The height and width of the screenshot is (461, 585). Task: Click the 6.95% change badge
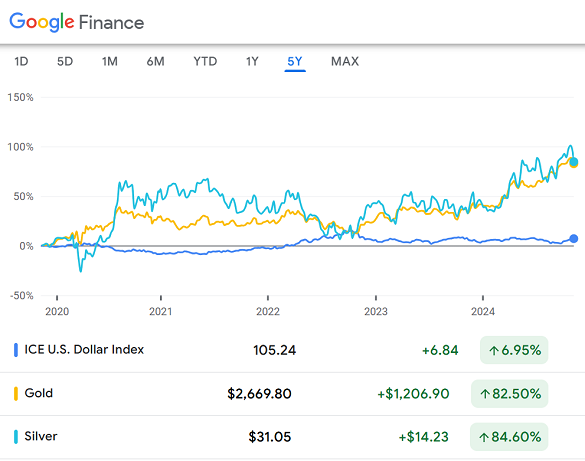pos(514,350)
